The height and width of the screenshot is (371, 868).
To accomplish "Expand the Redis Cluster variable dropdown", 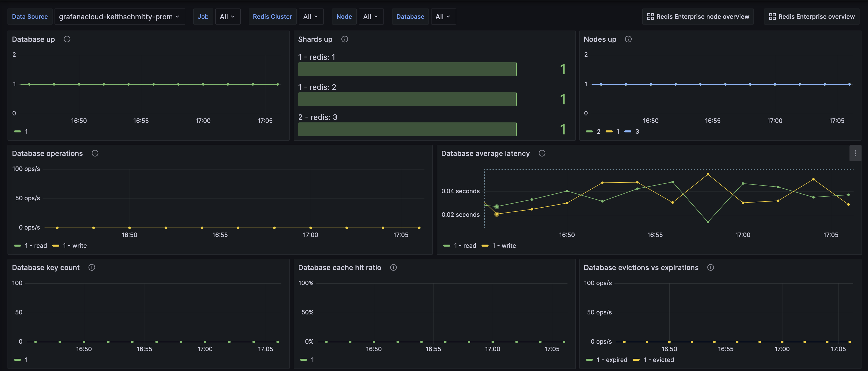I will point(311,17).
